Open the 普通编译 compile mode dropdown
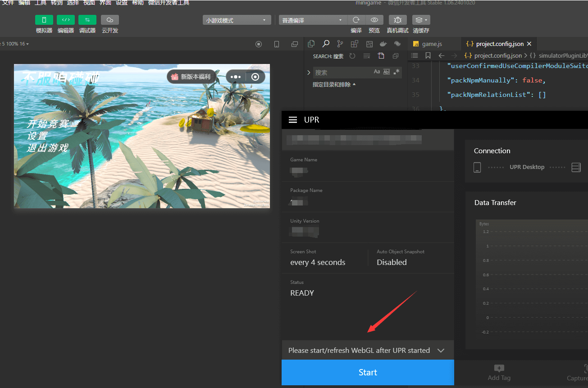Viewport: 588px width, 388px height. tap(312, 20)
